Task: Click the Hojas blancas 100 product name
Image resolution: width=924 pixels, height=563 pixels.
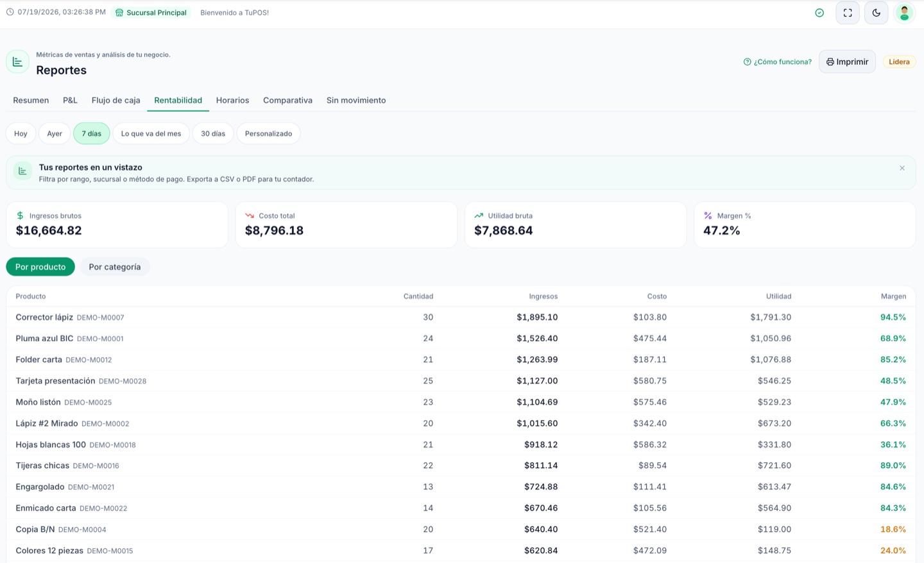Action: (x=51, y=444)
